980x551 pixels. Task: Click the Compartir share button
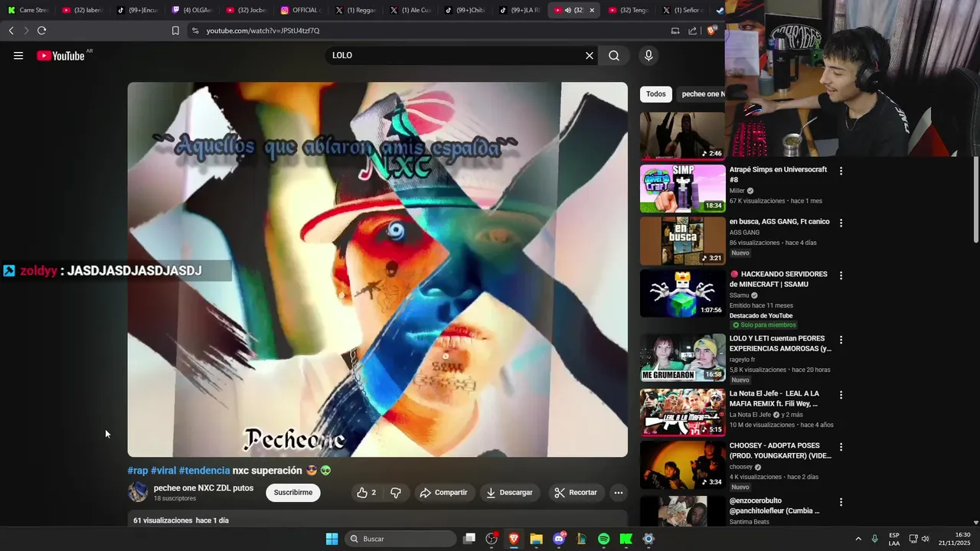pyautogui.click(x=443, y=493)
